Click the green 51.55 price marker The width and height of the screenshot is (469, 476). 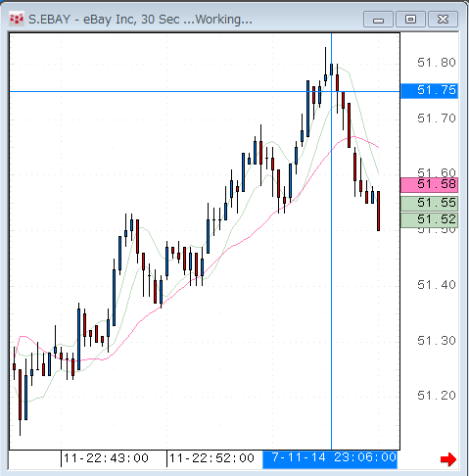point(429,204)
